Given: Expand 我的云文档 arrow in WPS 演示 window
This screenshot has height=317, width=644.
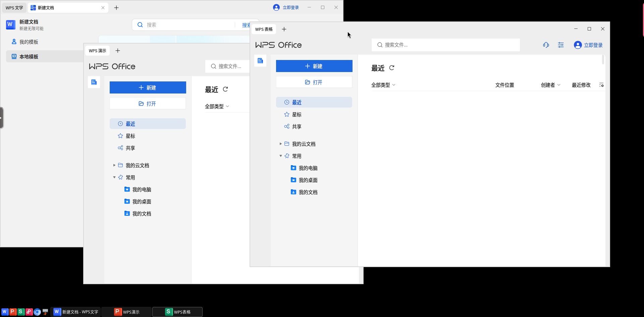Looking at the screenshot, I should click(x=114, y=165).
